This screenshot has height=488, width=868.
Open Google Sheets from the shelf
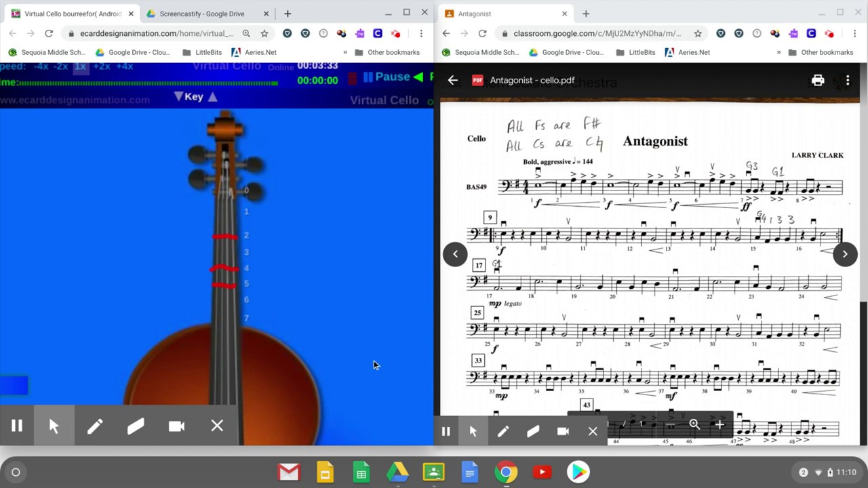click(x=361, y=472)
